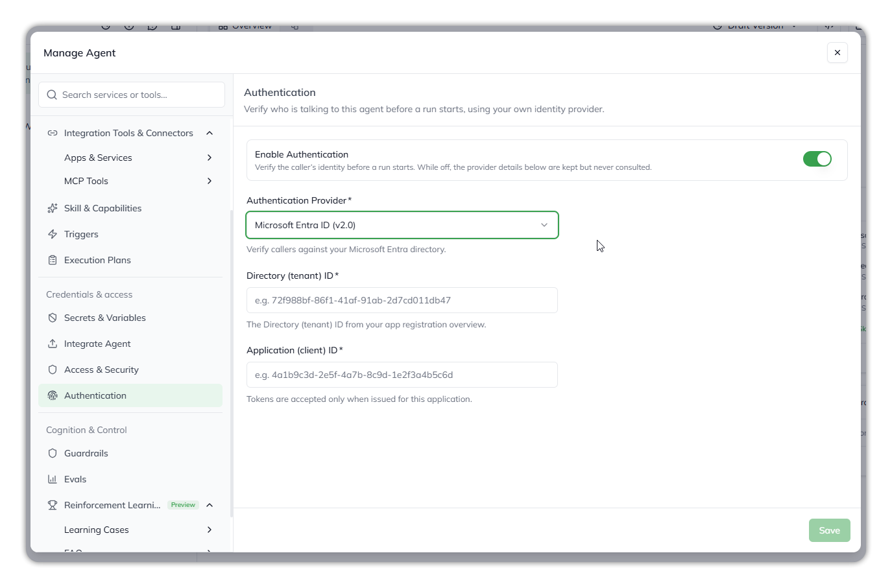
Task: Click the Access & Security shield icon
Action: pos(53,370)
